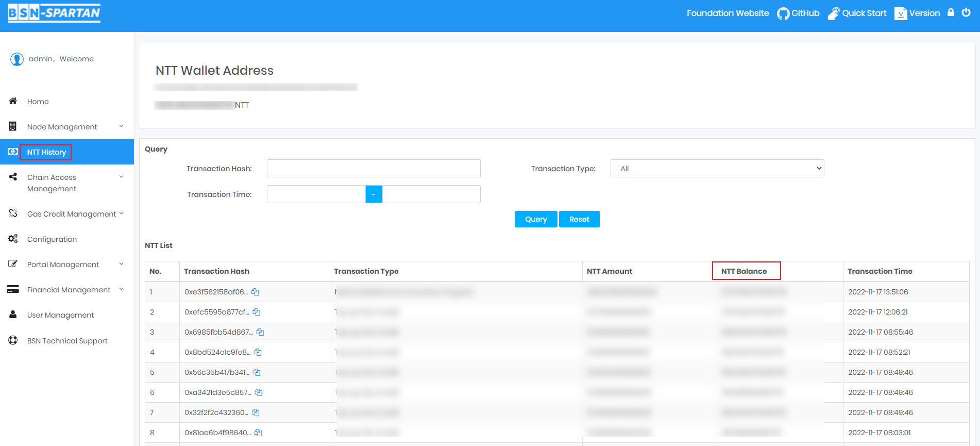This screenshot has width=980, height=446.
Task: Click the GitHub icon in header
Action: click(783, 13)
